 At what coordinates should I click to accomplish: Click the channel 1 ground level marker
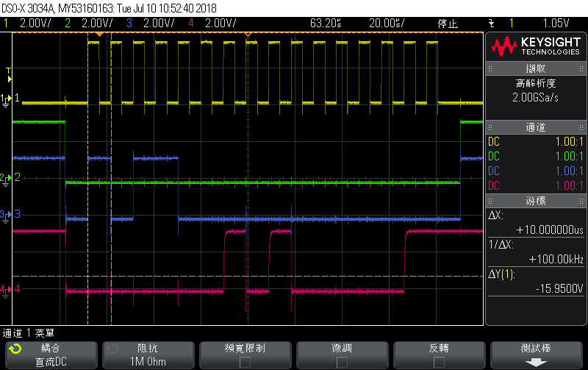click(7, 100)
